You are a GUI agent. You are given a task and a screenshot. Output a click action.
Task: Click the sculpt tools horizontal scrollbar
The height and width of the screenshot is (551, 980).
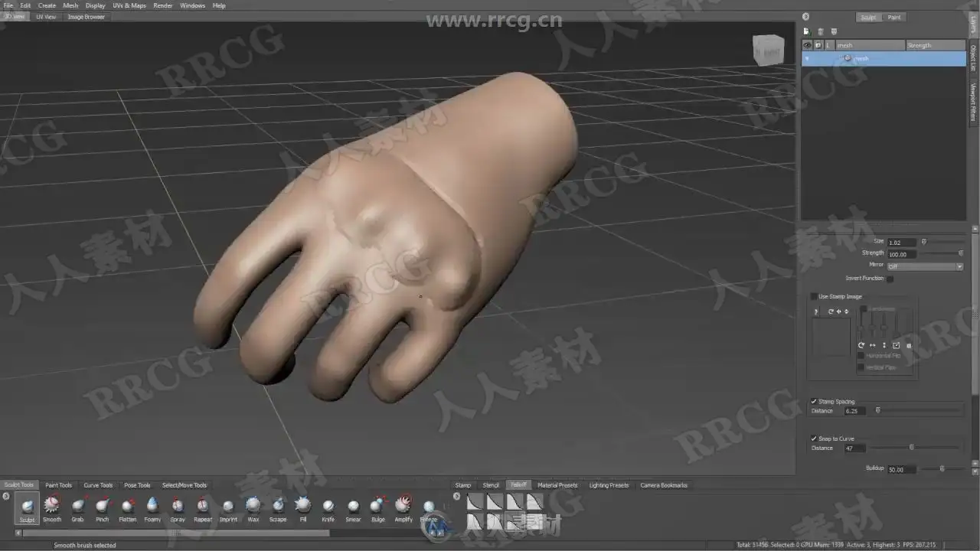click(176, 533)
